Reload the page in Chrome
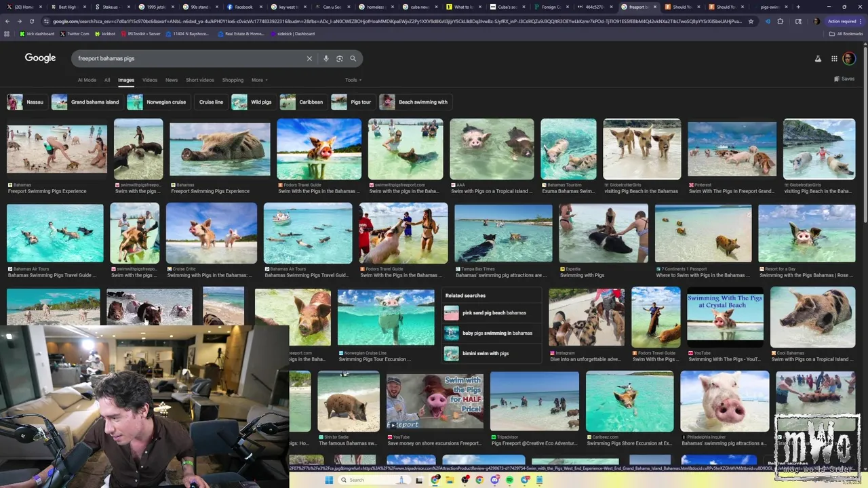 31,21
